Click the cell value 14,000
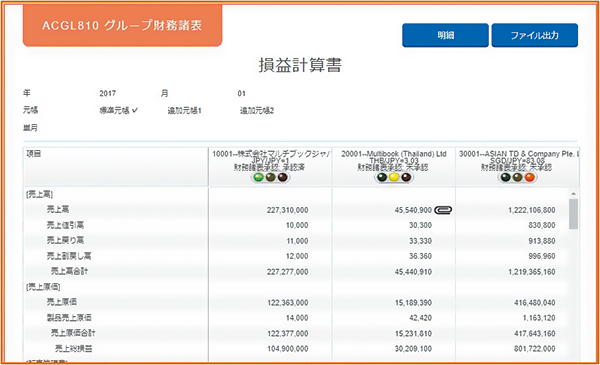 pyautogui.click(x=297, y=318)
